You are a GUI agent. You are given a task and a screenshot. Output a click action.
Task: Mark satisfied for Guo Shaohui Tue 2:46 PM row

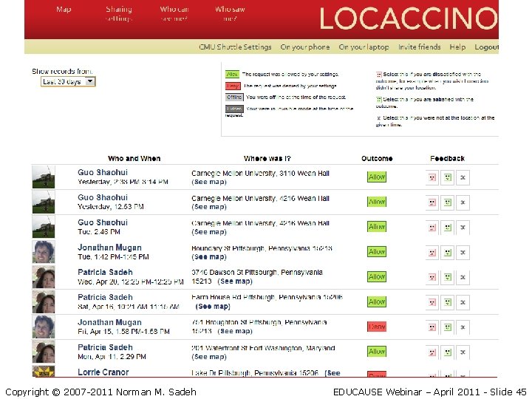pos(448,228)
